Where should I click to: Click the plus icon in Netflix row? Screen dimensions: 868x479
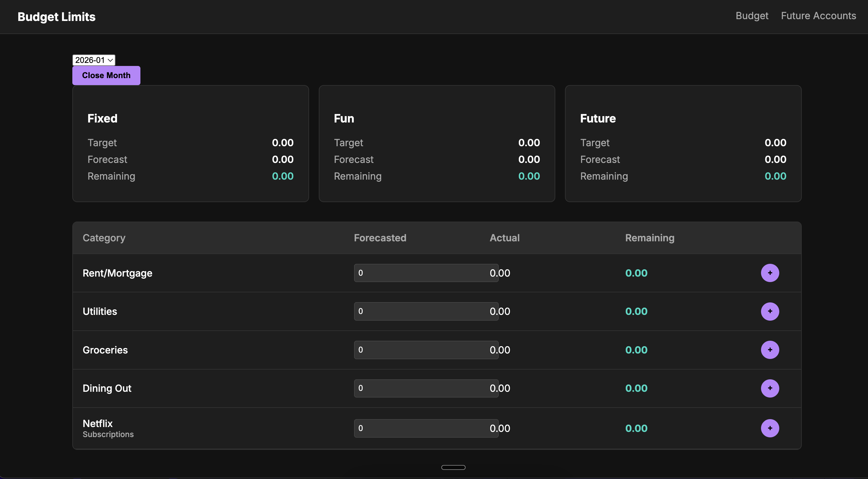click(770, 428)
